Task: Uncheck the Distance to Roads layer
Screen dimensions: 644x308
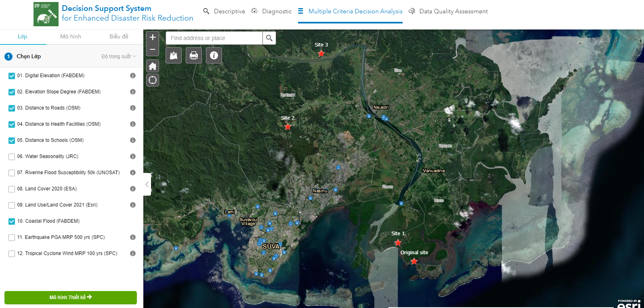Action: (x=12, y=108)
